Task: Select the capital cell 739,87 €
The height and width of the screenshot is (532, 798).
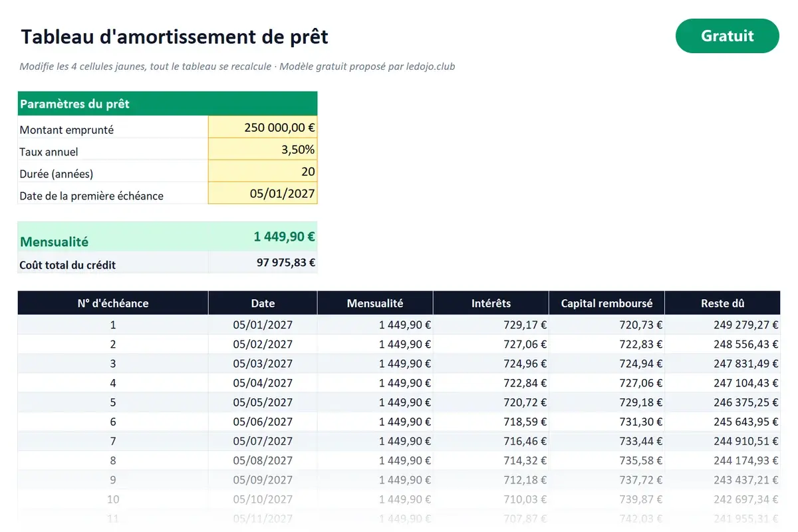Action: 606,498
